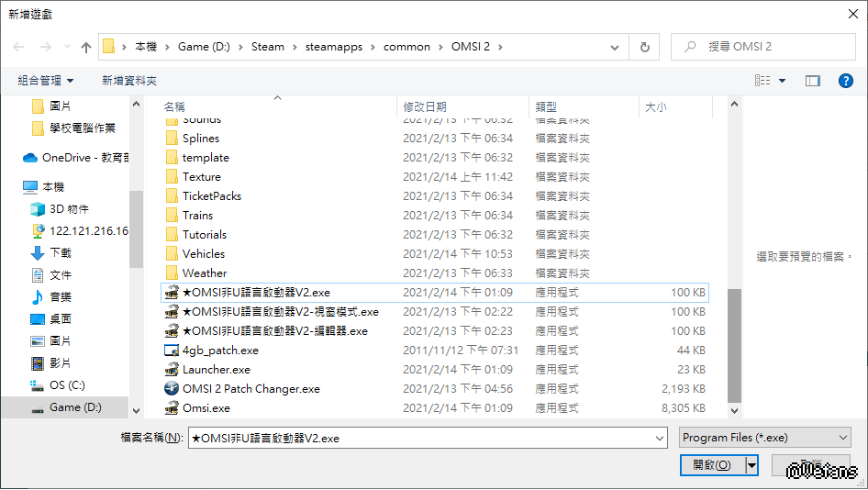The image size is (868, 490).
Task: Sort by the 類型 column header
Action: pyautogui.click(x=584, y=106)
